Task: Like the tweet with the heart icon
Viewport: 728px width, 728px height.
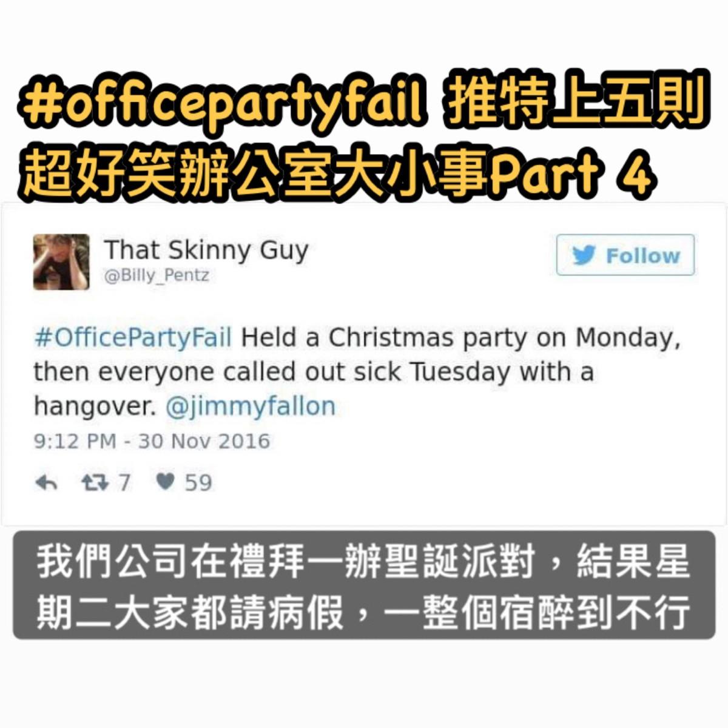Action: pyautogui.click(x=165, y=482)
